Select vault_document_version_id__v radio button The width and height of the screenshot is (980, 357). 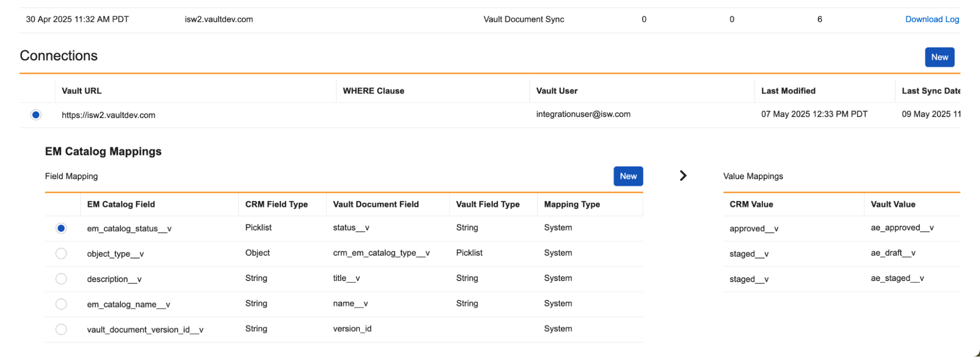pyautogui.click(x=61, y=329)
